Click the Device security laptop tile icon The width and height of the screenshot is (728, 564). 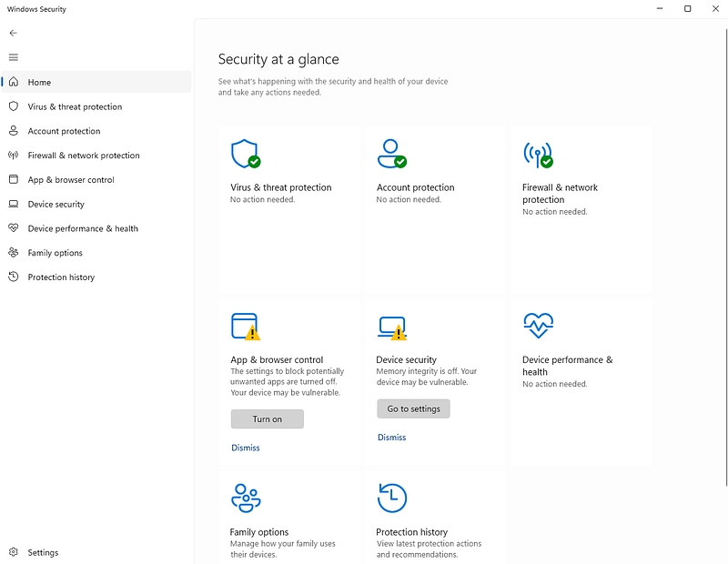[392, 328]
